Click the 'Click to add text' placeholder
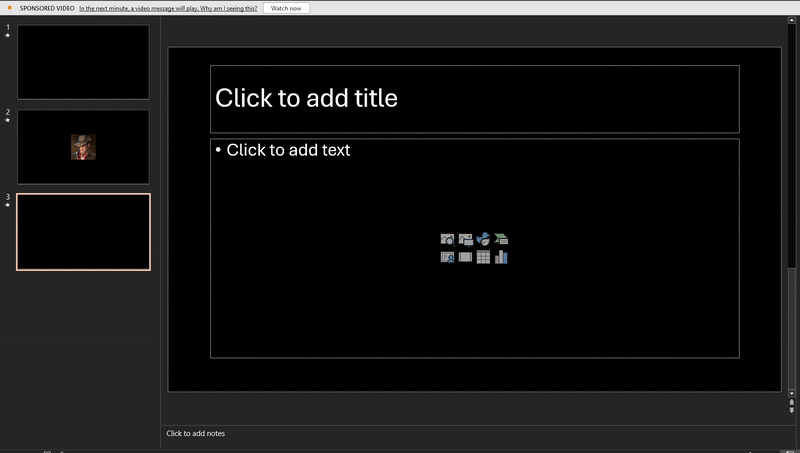 pyautogui.click(x=474, y=248)
